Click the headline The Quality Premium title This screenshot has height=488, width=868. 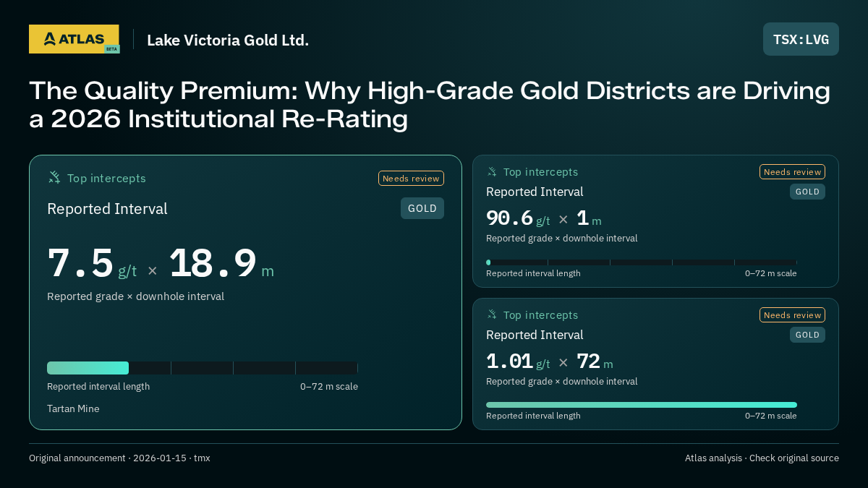(x=430, y=105)
